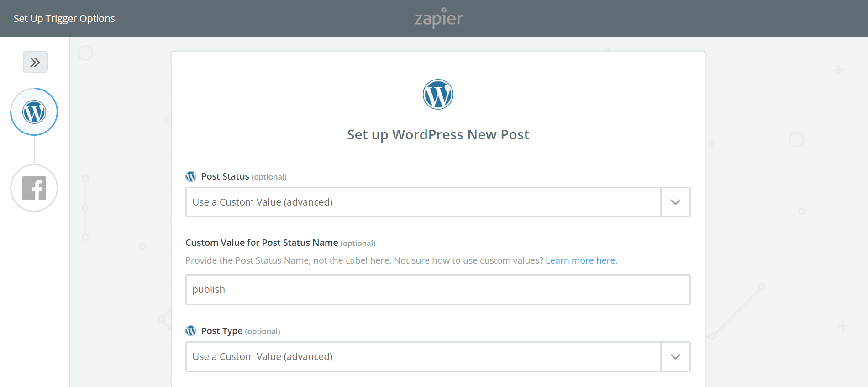Click the chevron on the Post Type selector
The image size is (868, 387).
click(675, 356)
